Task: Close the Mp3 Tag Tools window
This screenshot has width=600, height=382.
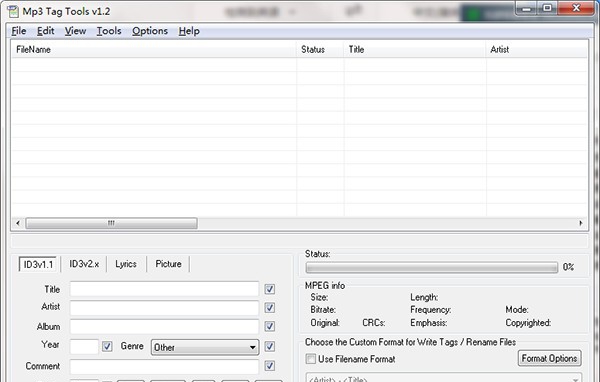Action: tap(576, 8)
